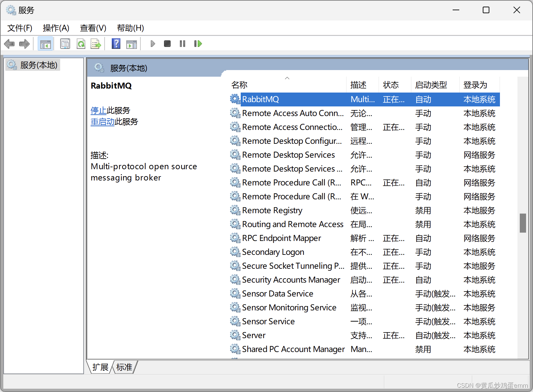The width and height of the screenshot is (533, 392).
Task: Sort by the 启动类型 column header
Action: pyautogui.click(x=431, y=85)
